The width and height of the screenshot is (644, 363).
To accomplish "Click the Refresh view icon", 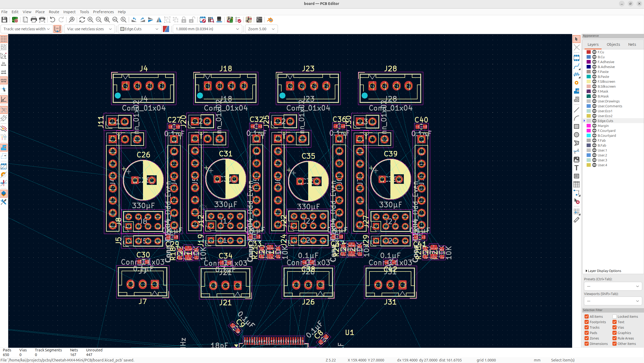I will 82,20.
